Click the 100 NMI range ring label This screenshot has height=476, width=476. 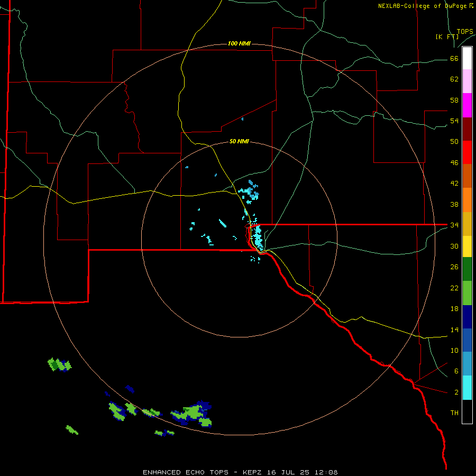[239, 43]
